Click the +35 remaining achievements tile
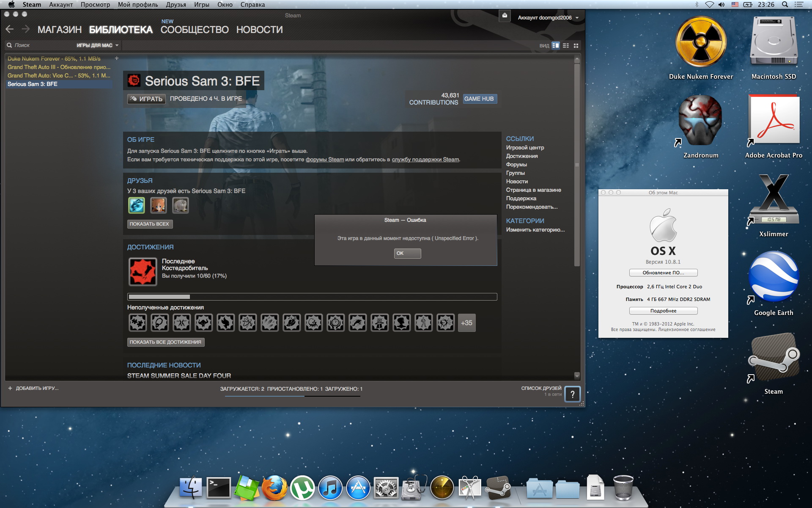This screenshot has height=508, width=812. [x=466, y=323]
